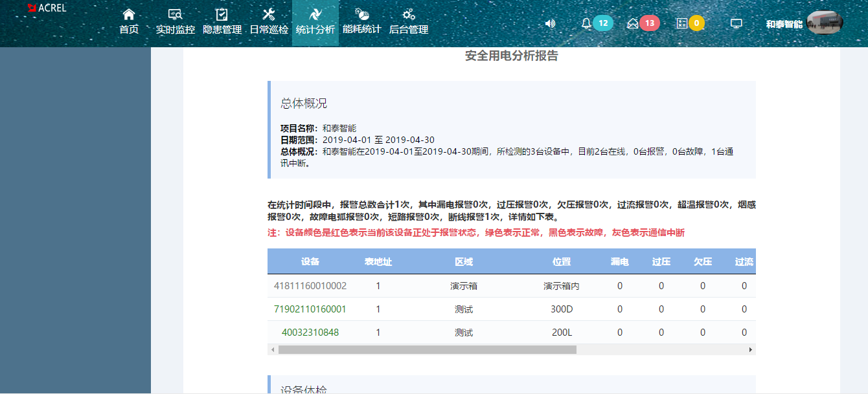Click the 300D location cell
The width and height of the screenshot is (868, 394).
click(x=562, y=309)
